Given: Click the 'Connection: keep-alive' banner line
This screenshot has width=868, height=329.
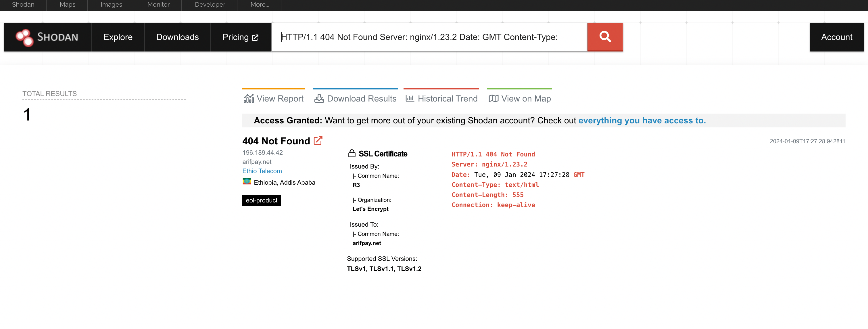Looking at the screenshot, I should [x=493, y=204].
